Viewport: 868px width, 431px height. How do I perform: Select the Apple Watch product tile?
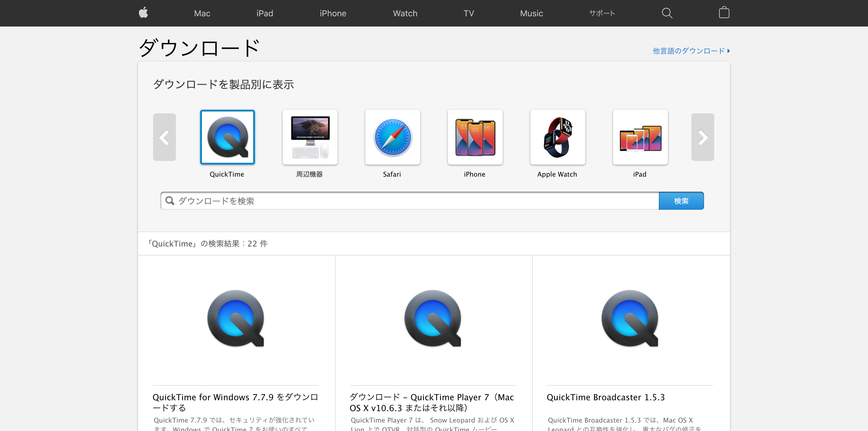(558, 137)
